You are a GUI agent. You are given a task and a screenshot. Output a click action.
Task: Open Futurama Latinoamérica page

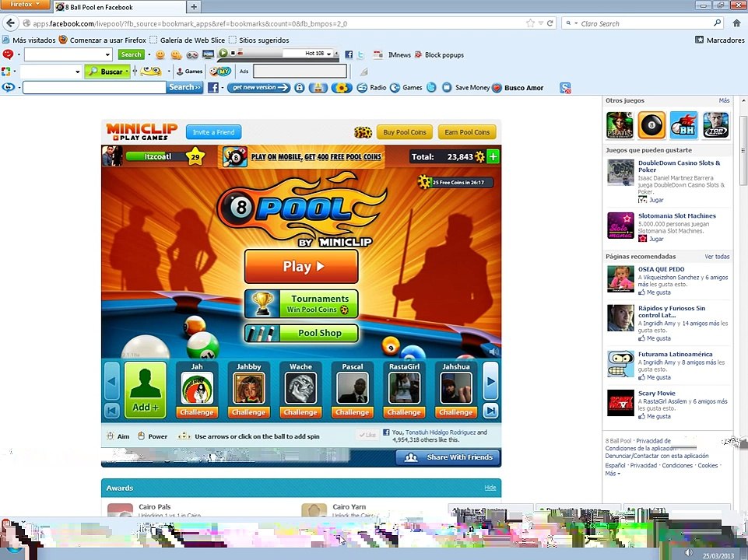click(676, 354)
